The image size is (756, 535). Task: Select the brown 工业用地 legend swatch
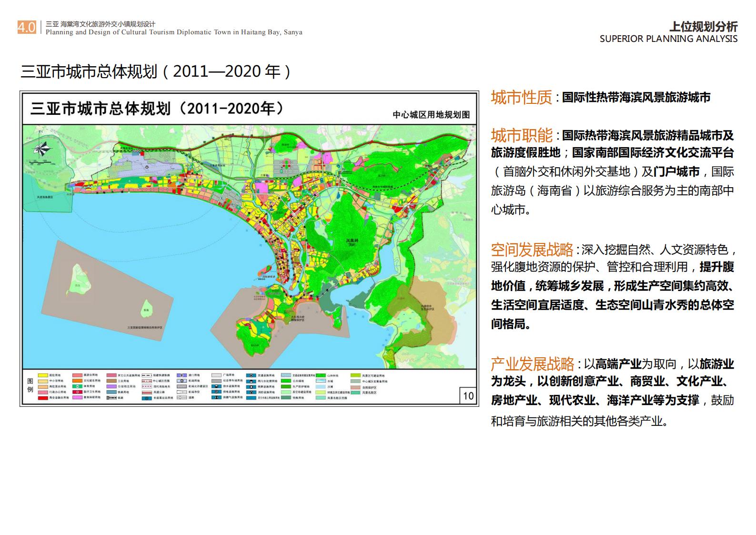[x=111, y=381]
